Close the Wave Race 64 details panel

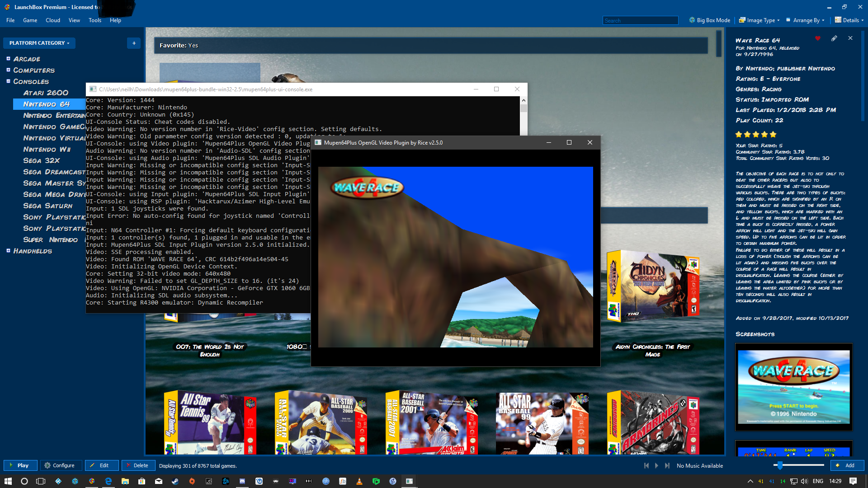point(850,38)
